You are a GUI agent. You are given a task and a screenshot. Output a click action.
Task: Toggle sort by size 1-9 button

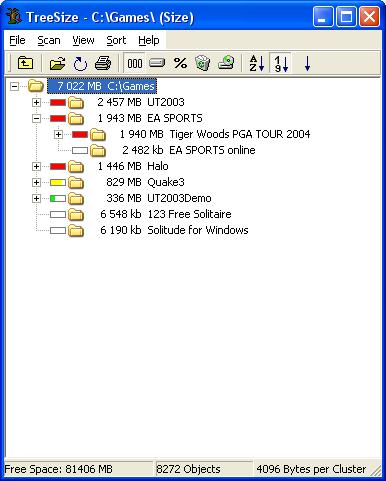(281, 63)
